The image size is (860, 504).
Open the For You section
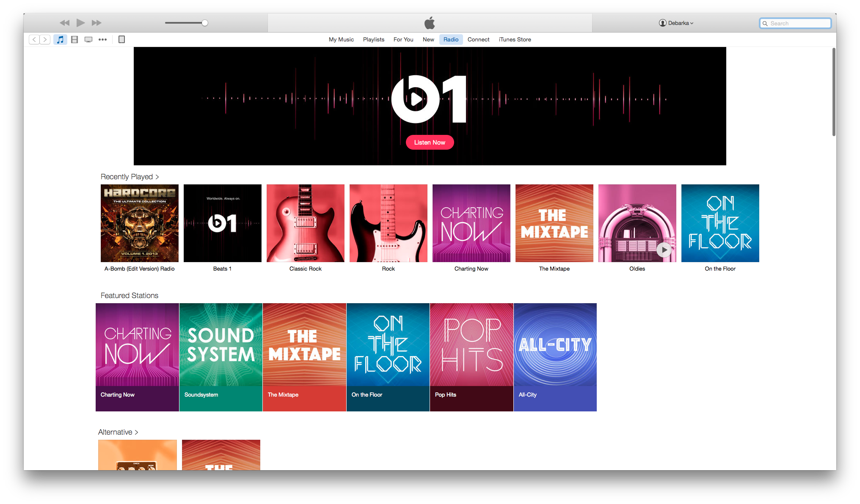point(402,39)
